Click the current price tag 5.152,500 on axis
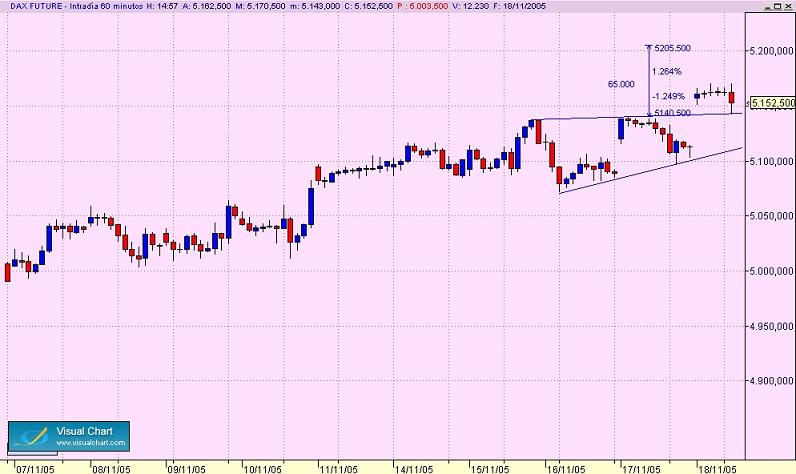 pos(773,103)
